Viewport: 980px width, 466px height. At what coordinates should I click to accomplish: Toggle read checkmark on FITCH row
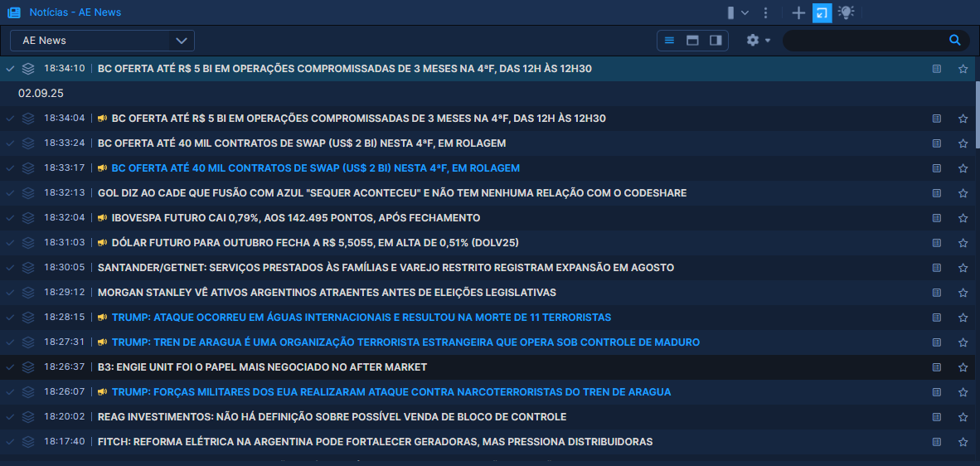tap(10, 442)
